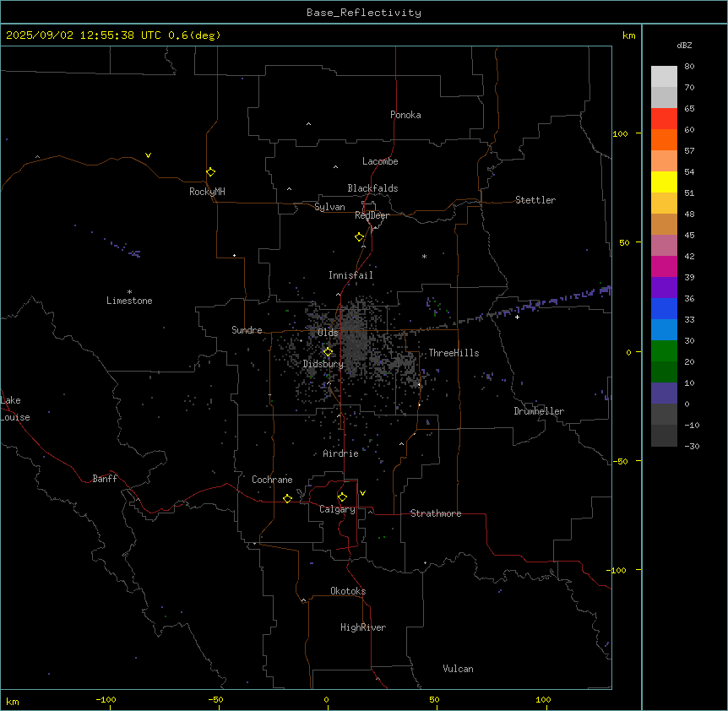Pick the yellow 51–54 dBZ legend swatch
728x711 pixels.
click(664, 182)
